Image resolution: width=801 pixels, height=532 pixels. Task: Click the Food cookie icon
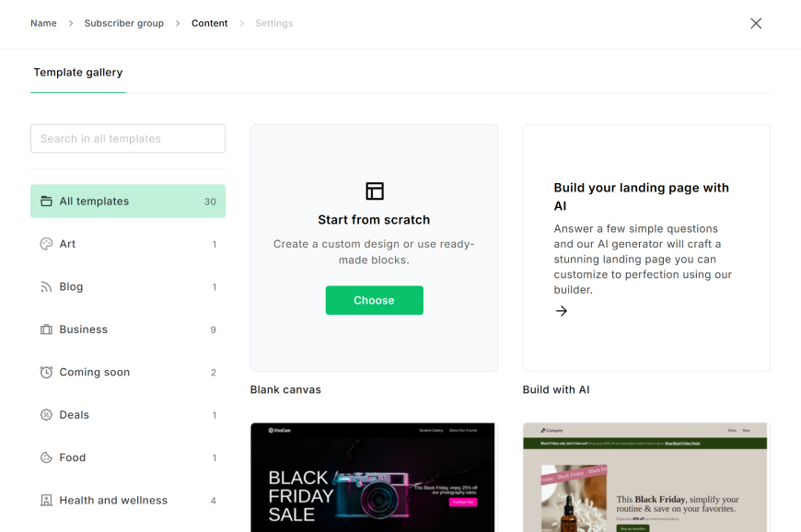point(46,457)
